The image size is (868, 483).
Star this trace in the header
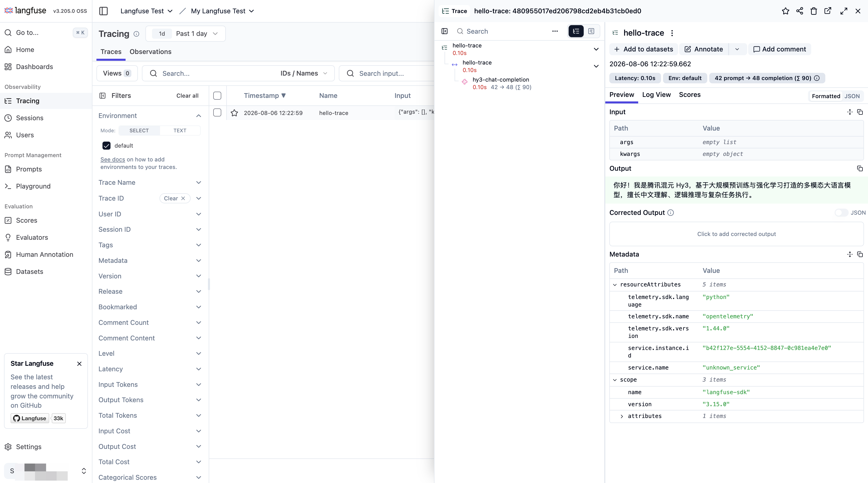coord(785,11)
